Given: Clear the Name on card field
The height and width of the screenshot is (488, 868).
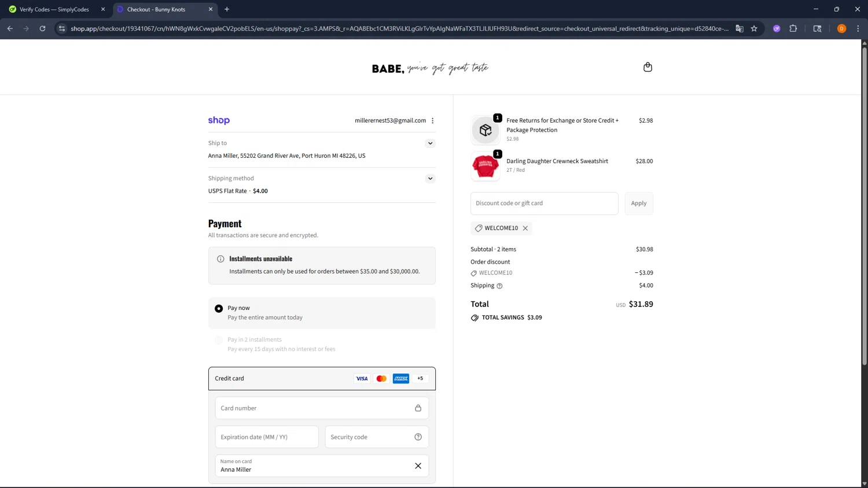Looking at the screenshot, I should 418,466.
